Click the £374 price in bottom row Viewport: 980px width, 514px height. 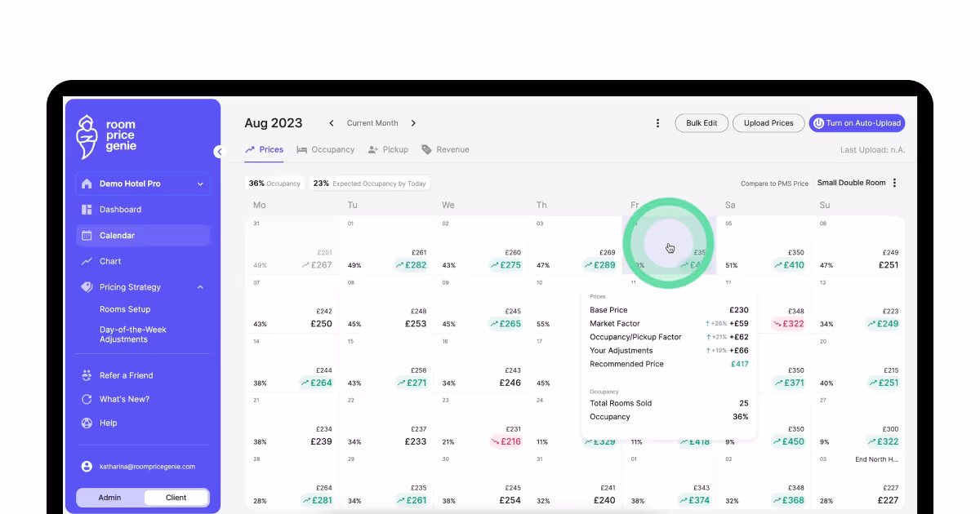pyautogui.click(x=694, y=500)
